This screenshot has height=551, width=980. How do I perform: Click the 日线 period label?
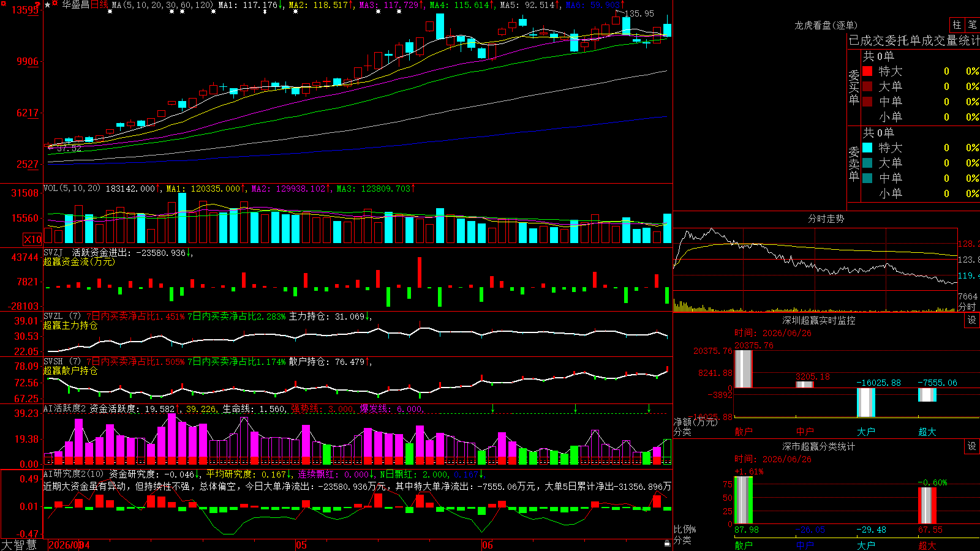click(99, 5)
